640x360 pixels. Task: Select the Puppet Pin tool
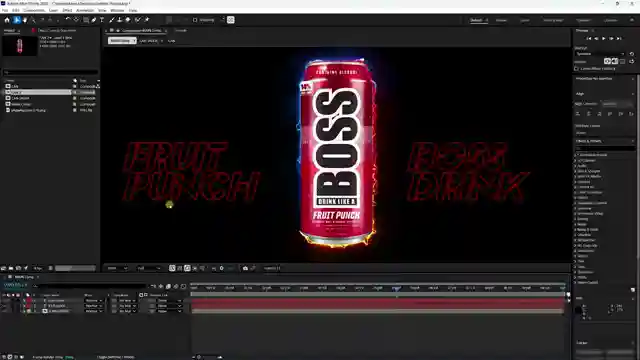click(147, 20)
